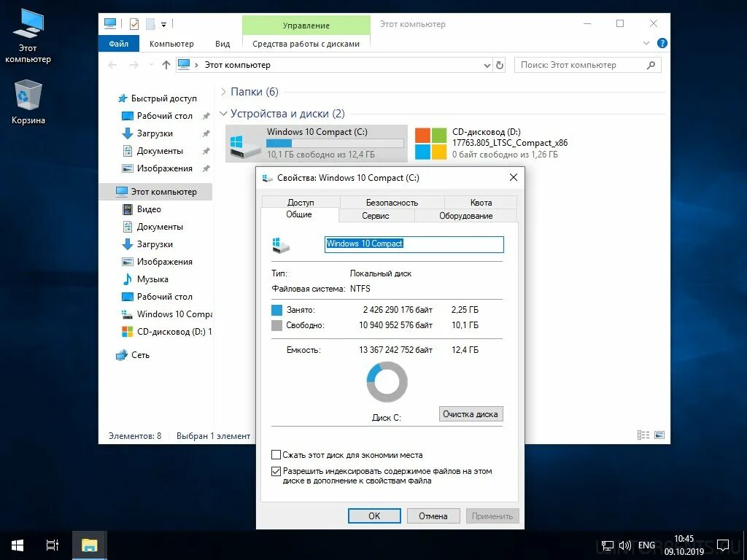Screen dimensions: 747x560
Task: Open the notification center icon
Action: tap(723, 545)
